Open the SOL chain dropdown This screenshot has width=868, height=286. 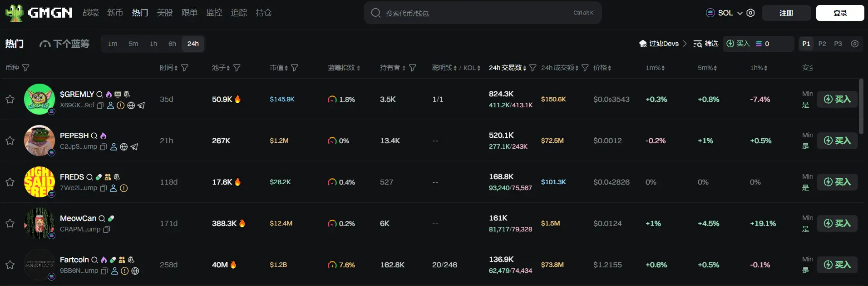coord(725,13)
